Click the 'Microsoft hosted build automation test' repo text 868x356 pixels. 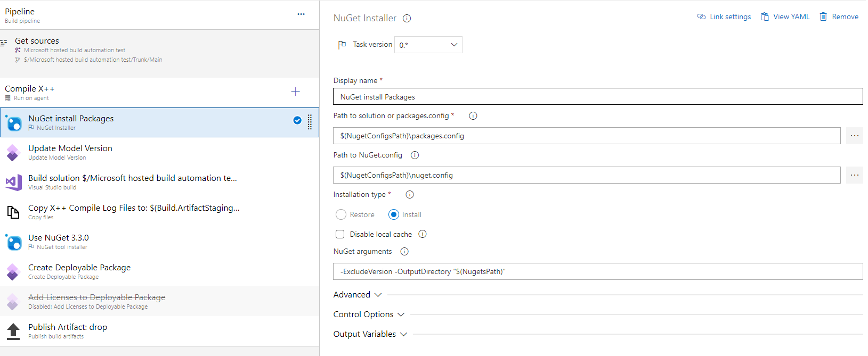75,50
